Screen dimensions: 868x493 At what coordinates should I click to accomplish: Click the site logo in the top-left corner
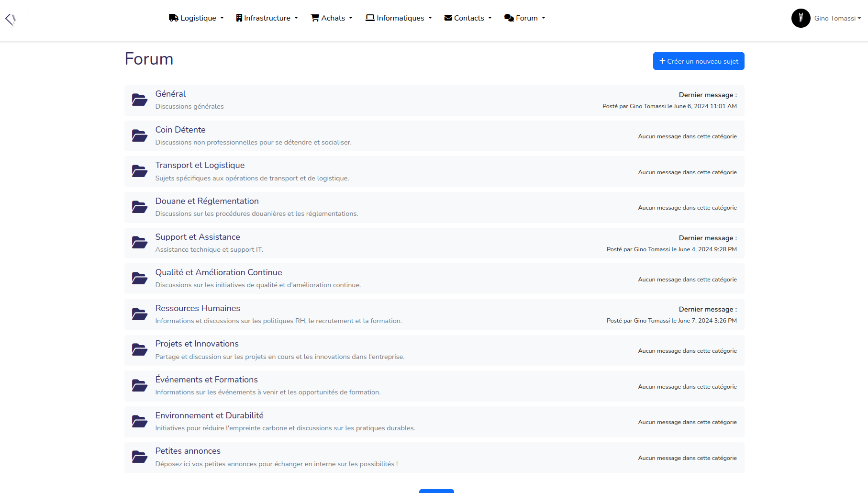[11, 19]
